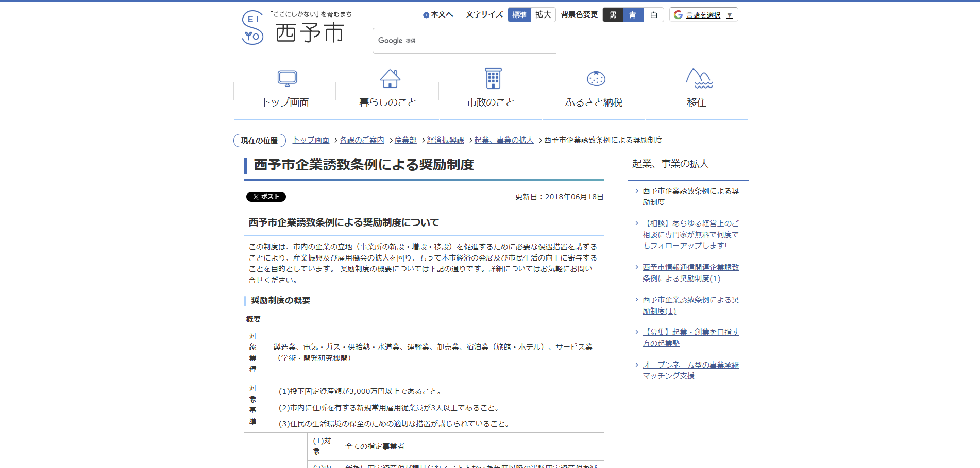This screenshot has width=980, height=468.
Task: Click the 現在の位置 label badge
Action: (x=260, y=141)
